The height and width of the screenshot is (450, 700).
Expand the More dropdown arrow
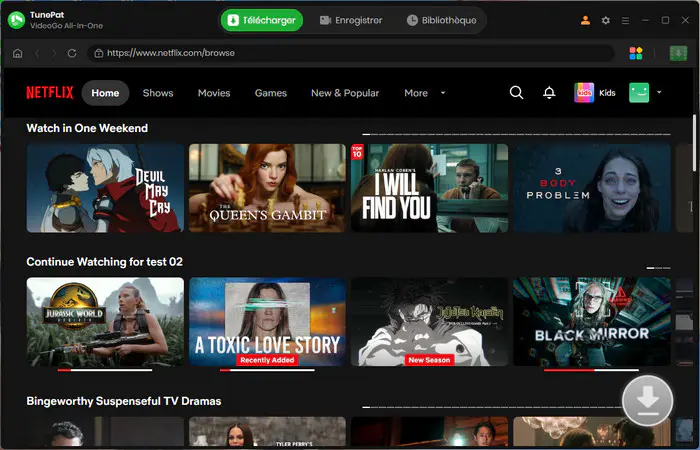click(x=443, y=93)
